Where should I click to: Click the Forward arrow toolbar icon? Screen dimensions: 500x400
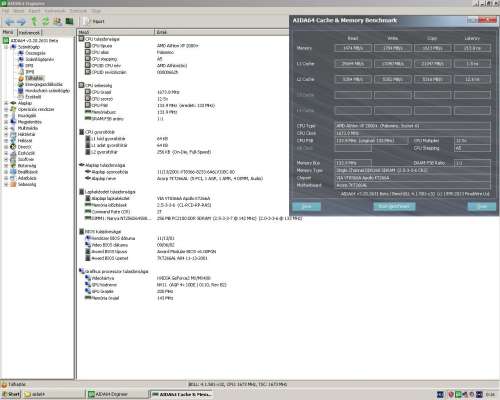click(21, 22)
